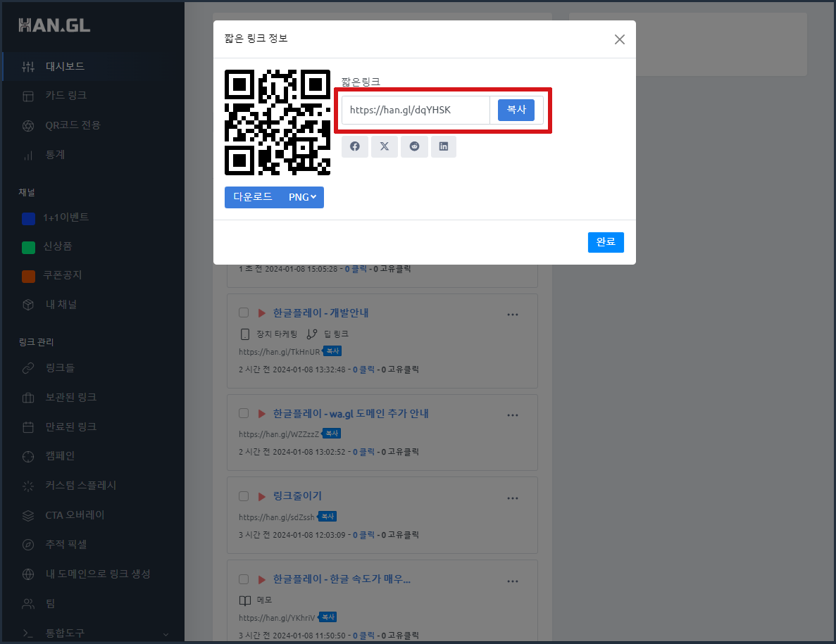Check the 한글 속도가 매우... checkbox
This screenshot has height=644, width=836.
point(244,579)
